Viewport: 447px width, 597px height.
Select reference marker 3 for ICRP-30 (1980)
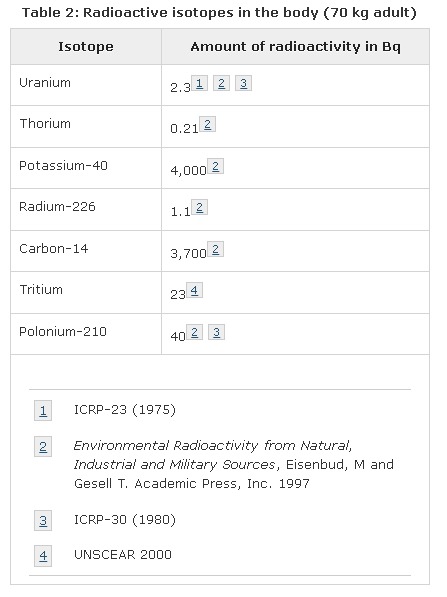(43, 520)
